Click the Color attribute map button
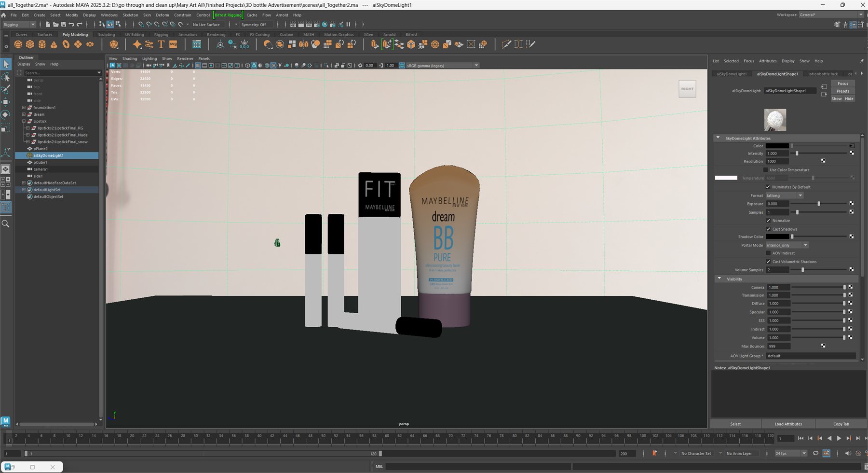 852,146
